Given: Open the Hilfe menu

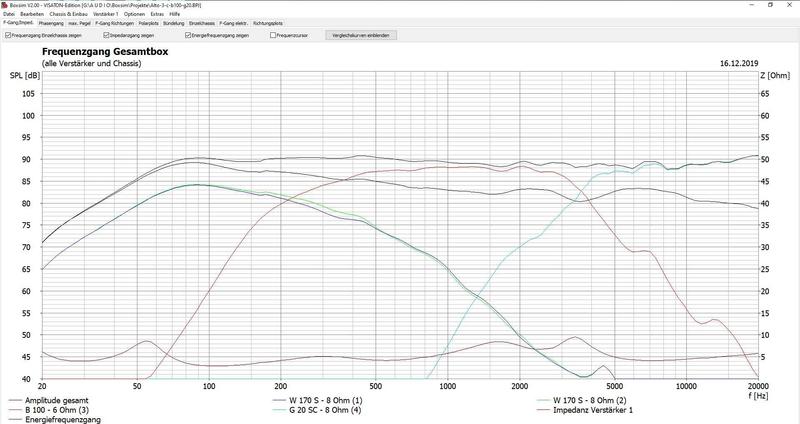Looking at the screenshot, I should (174, 14).
